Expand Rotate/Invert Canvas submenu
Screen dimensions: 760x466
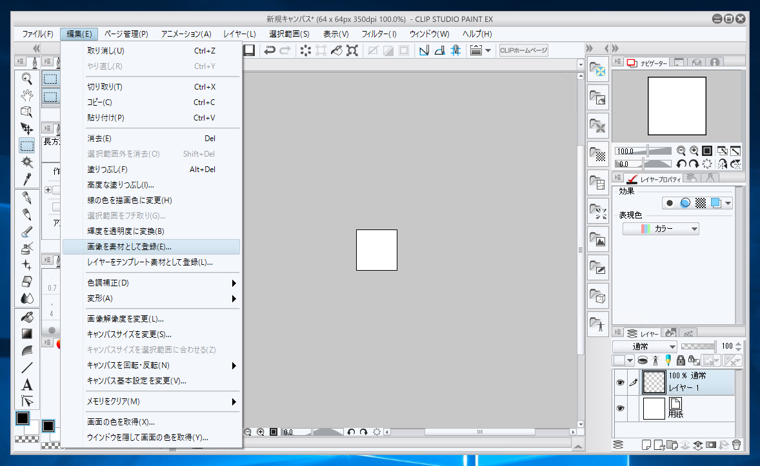(151, 365)
